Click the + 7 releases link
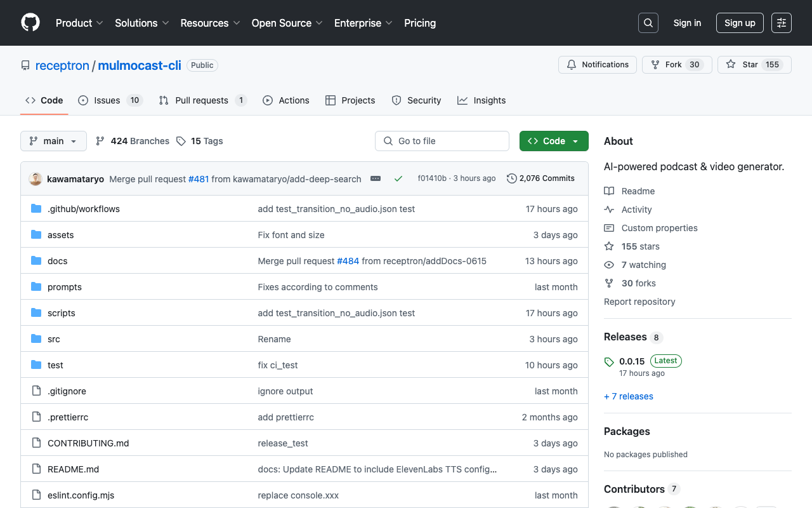The width and height of the screenshot is (812, 508). pyautogui.click(x=629, y=396)
